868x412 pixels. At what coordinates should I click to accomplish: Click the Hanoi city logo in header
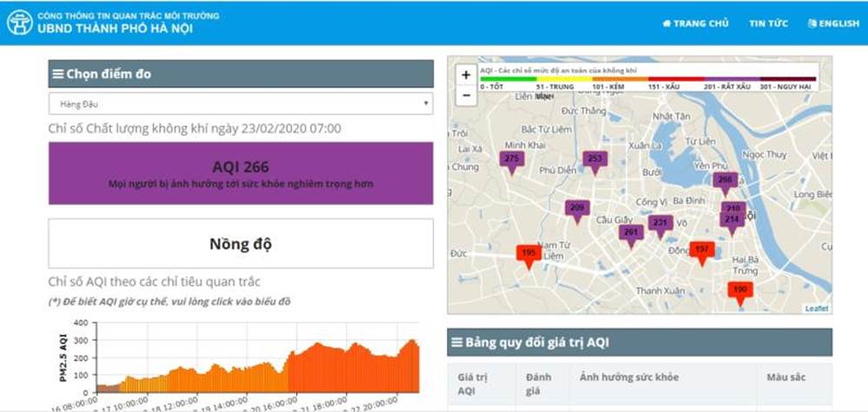click(20, 23)
